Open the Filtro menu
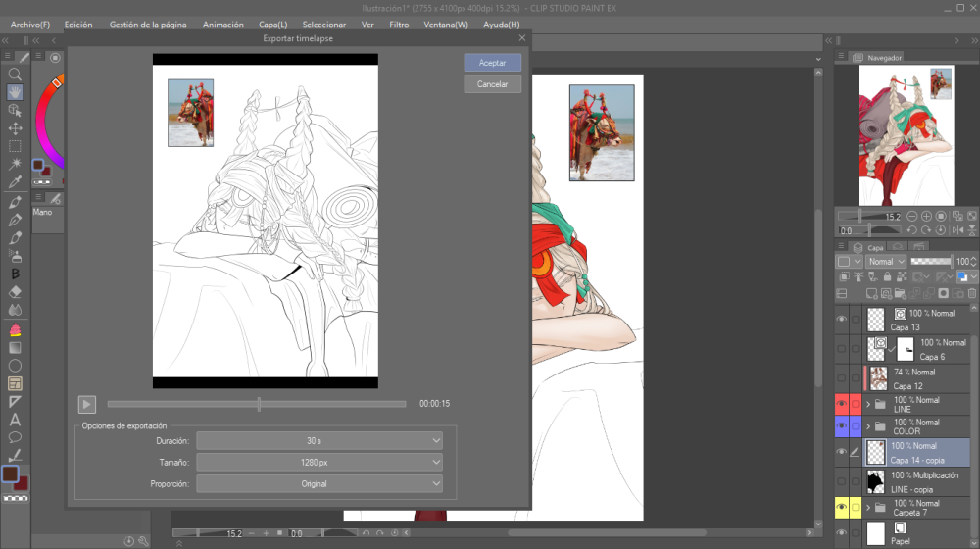The height and width of the screenshot is (549, 980). (x=399, y=25)
